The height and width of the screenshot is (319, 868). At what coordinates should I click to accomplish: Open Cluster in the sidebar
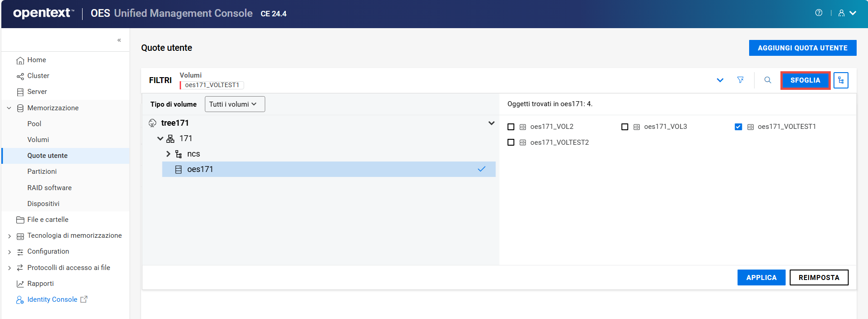click(38, 76)
